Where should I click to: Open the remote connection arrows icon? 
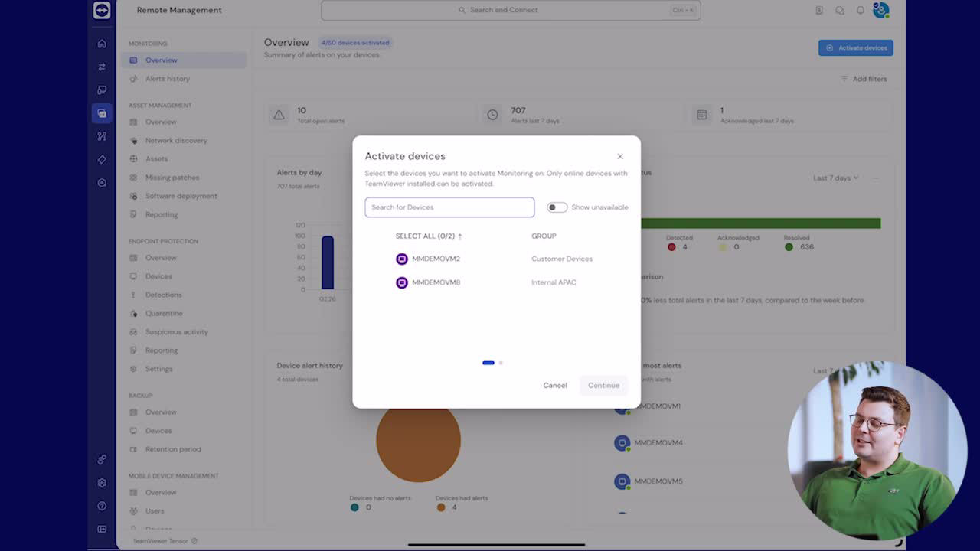coord(102,67)
